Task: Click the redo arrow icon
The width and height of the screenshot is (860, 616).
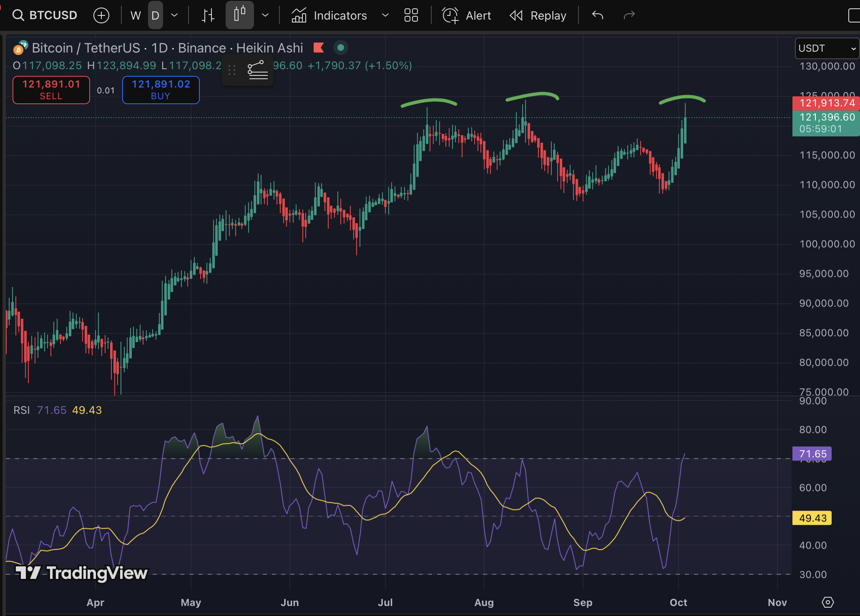Action: click(x=629, y=15)
